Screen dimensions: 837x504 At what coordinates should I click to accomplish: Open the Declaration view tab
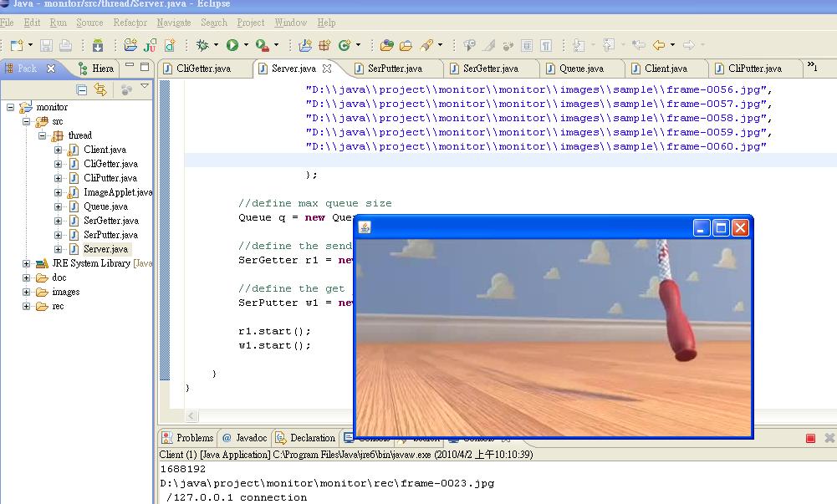pyautogui.click(x=306, y=438)
